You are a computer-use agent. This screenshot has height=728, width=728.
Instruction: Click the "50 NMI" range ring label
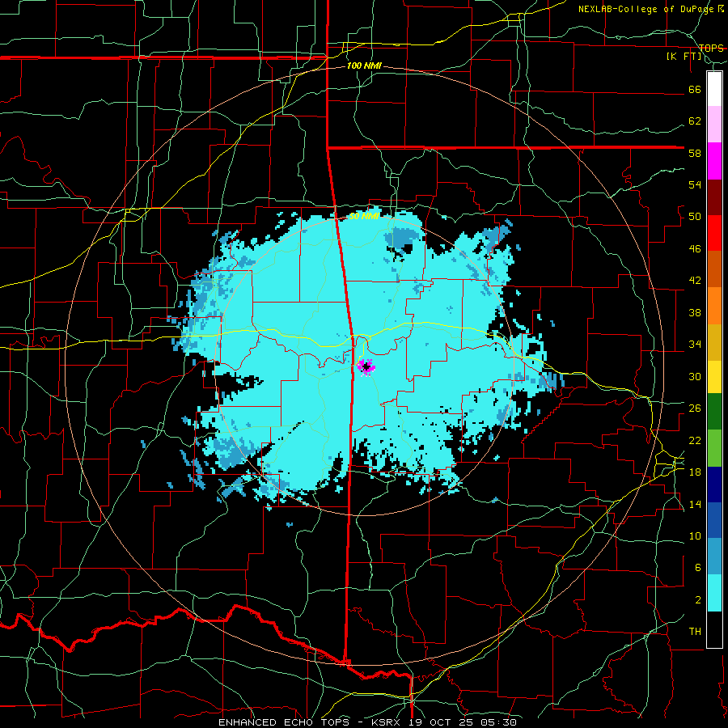pos(364,216)
